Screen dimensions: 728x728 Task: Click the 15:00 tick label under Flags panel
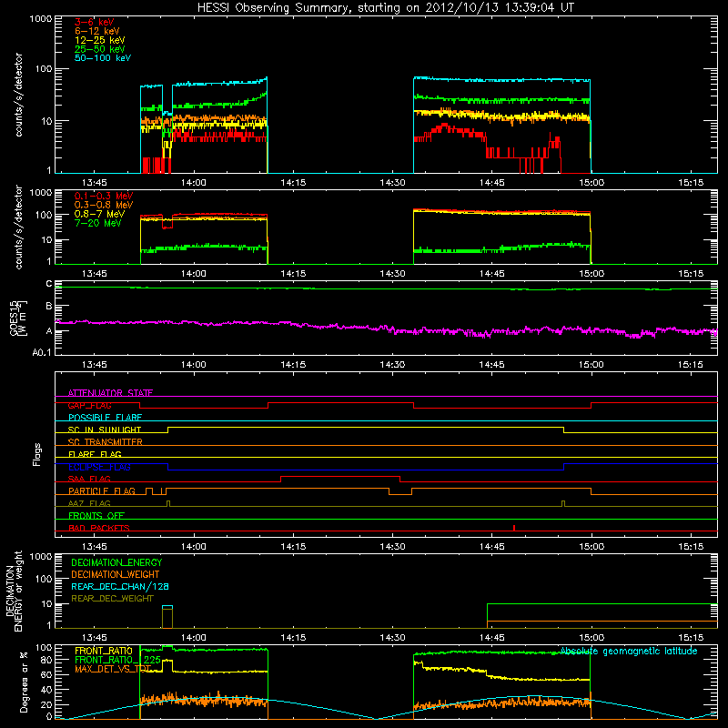(x=591, y=547)
